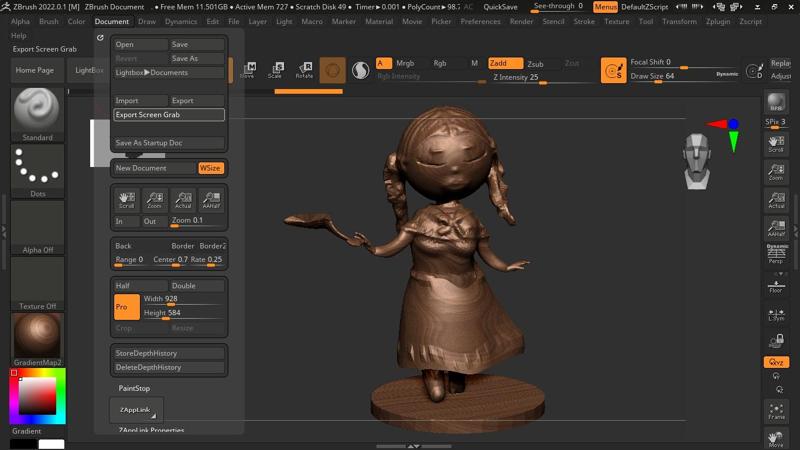Click the BPR render icon
This screenshot has width=800, height=450.
(775, 104)
